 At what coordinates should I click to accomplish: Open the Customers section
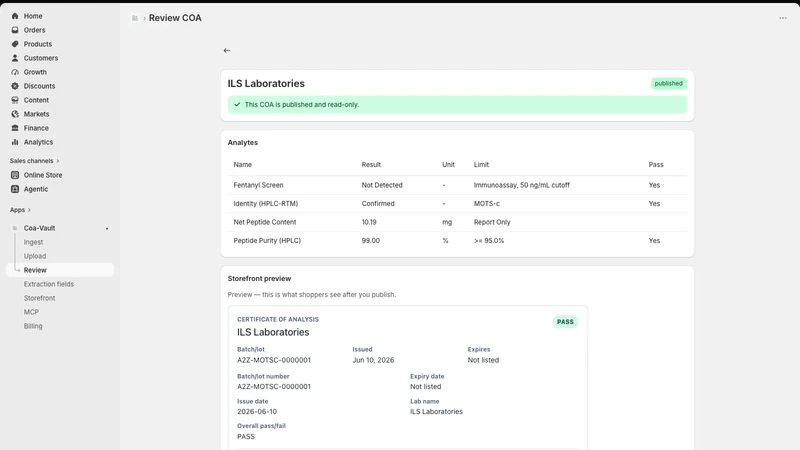click(41, 58)
